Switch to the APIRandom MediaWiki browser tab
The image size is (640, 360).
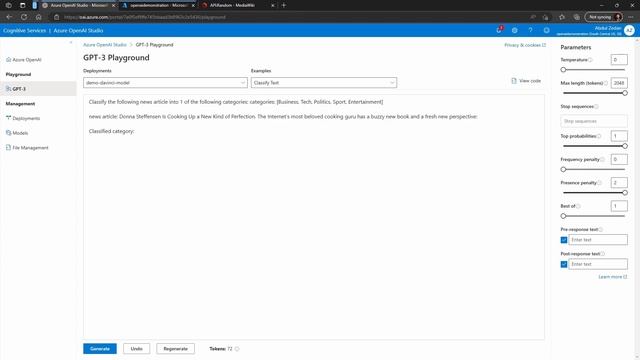[238, 5]
